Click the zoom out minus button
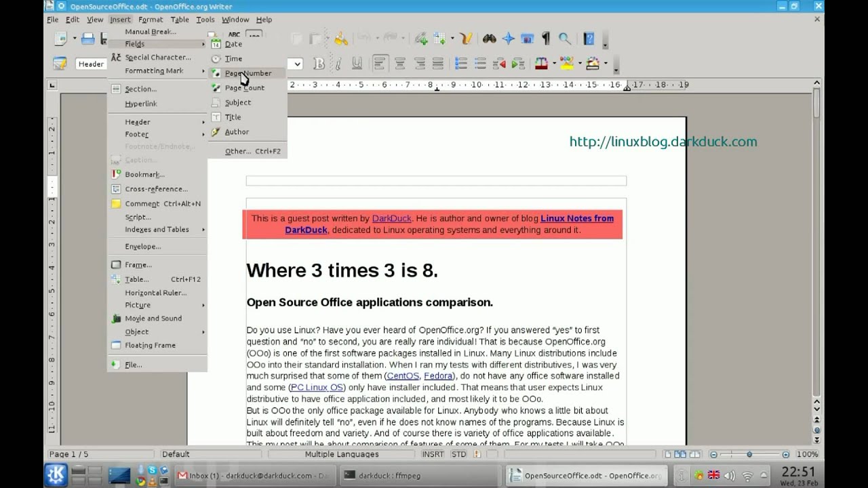Image resolution: width=868 pixels, height=488 pixels. tap(713, 454)
